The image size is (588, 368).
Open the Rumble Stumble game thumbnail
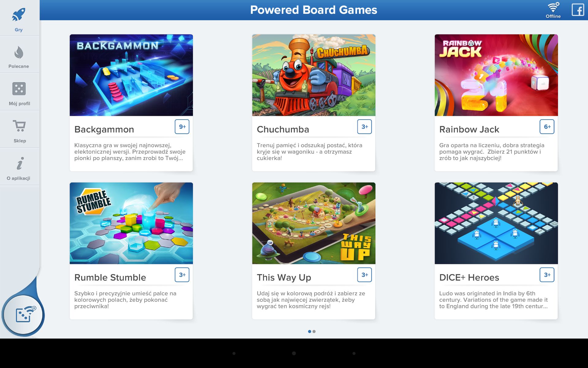(131, 223)
